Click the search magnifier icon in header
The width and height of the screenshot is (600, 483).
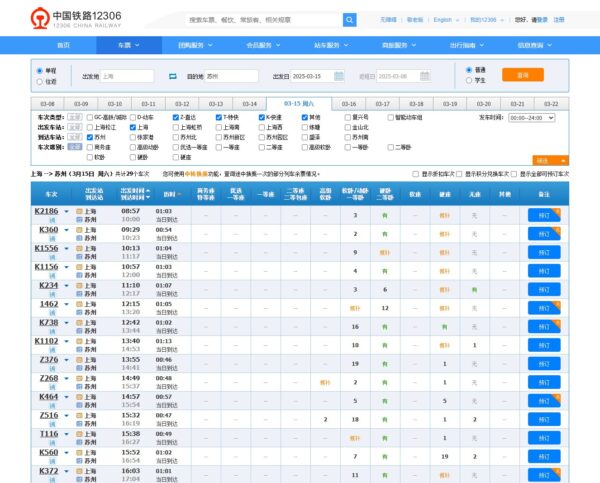[x=350, y=20]
